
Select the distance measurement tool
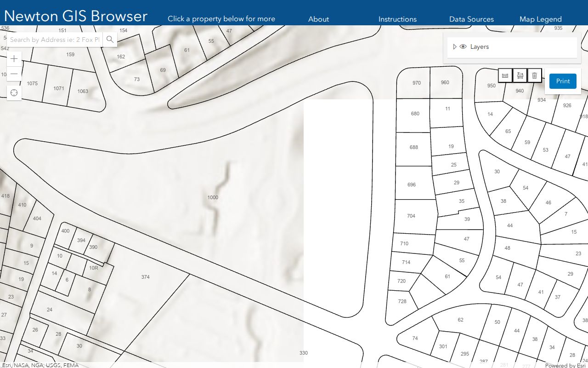pyautogui.click(x=505, y=75)
